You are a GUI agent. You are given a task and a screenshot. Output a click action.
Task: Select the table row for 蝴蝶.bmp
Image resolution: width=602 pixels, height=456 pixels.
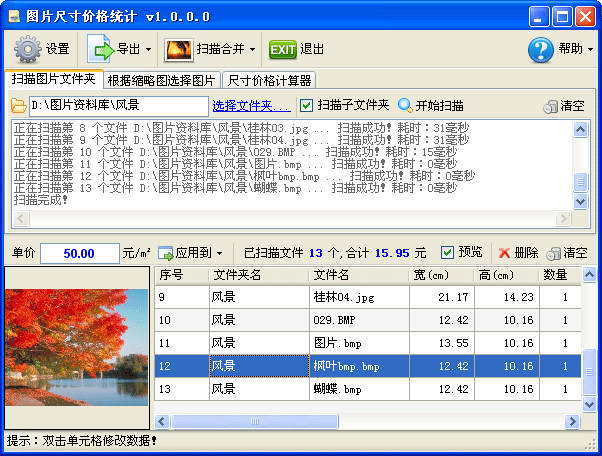point(360,388)
